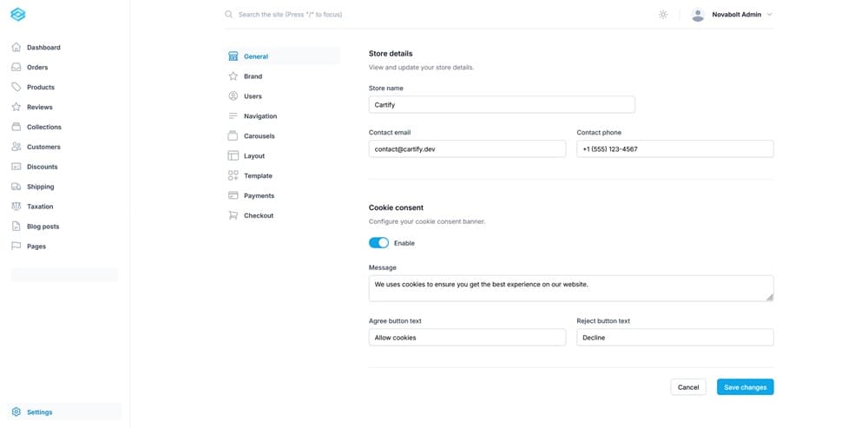868x428 pixels.
Task: Open Reviews via the star icon
Action: (x=16, y=107)
